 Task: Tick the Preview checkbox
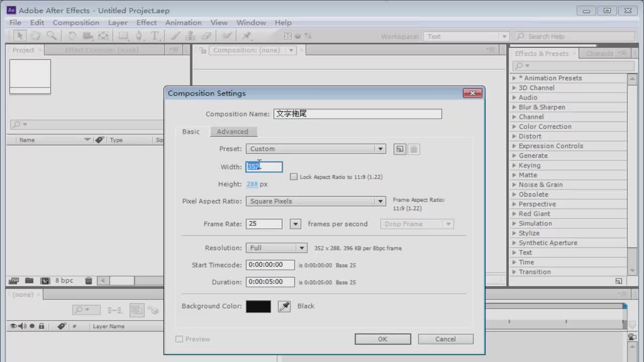[179, 339]
